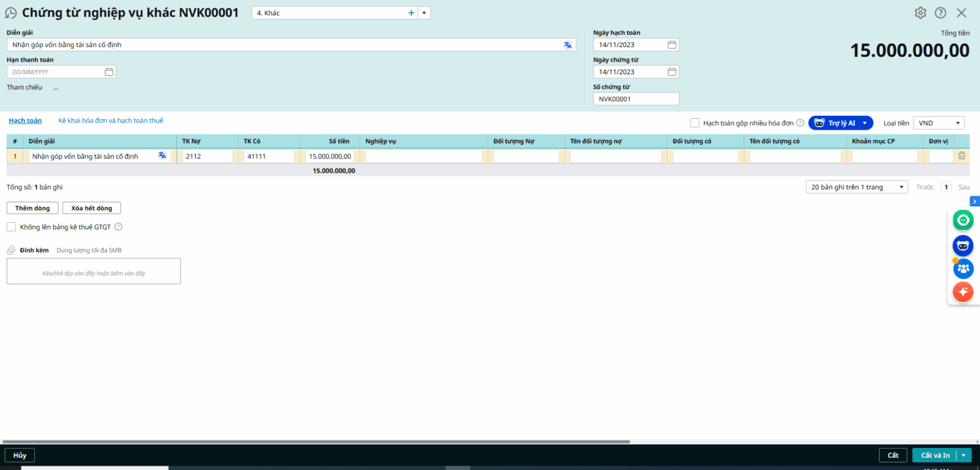
Task: Click the 'TK Nợ' column header
Action: [208, 141]
